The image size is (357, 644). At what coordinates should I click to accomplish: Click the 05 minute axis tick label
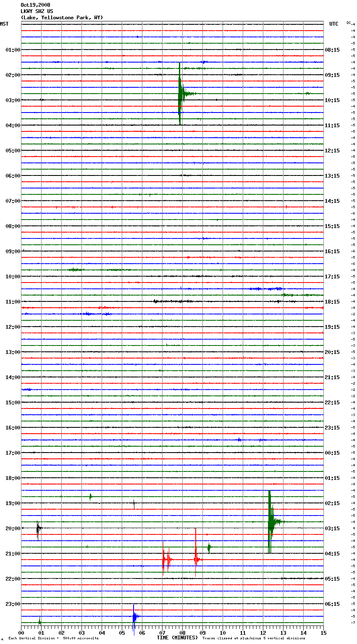(122, 633)
